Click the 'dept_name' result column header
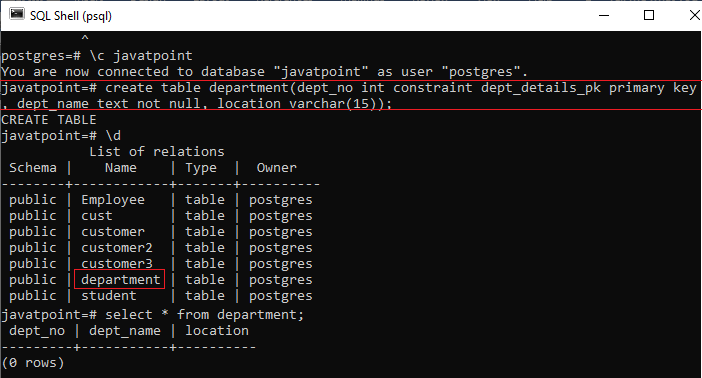702x378 pixels. (124, 331)
